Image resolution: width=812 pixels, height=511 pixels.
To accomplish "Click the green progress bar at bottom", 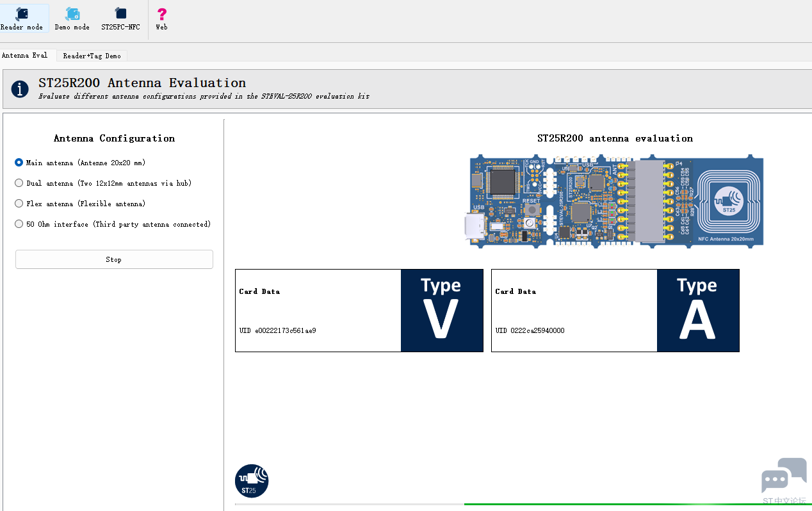I will pyautogui.click(x=638, y=505).
